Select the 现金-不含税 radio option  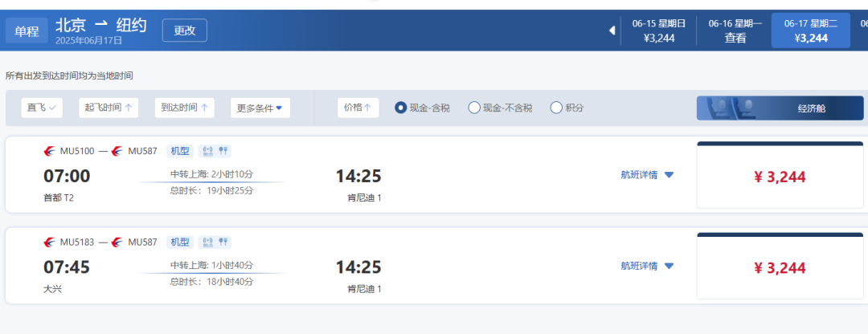pos(474,108)
